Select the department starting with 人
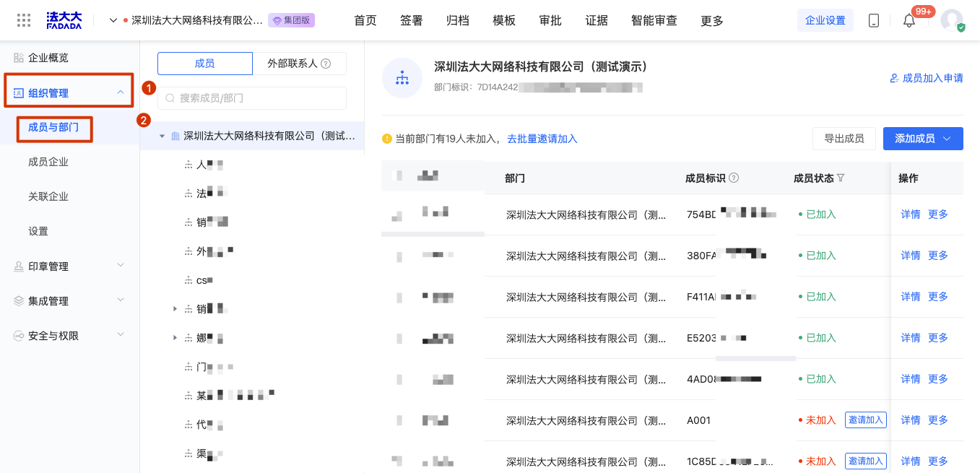980x473 pixels. coord(209,165)
